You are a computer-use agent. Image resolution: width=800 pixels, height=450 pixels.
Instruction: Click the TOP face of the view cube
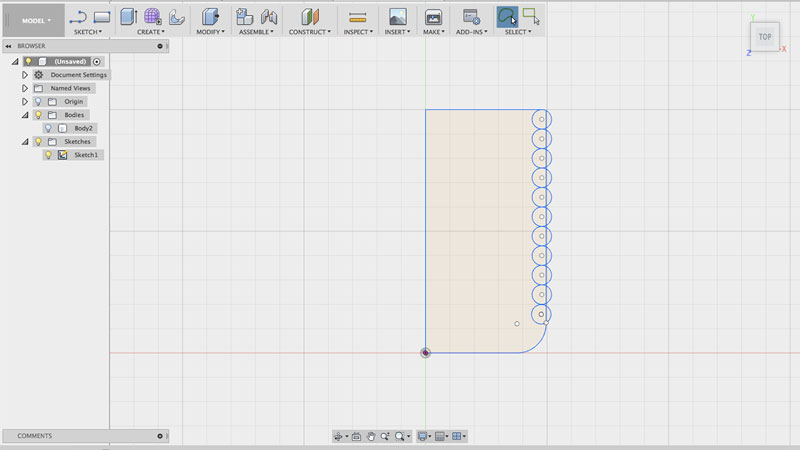(765, 37)
